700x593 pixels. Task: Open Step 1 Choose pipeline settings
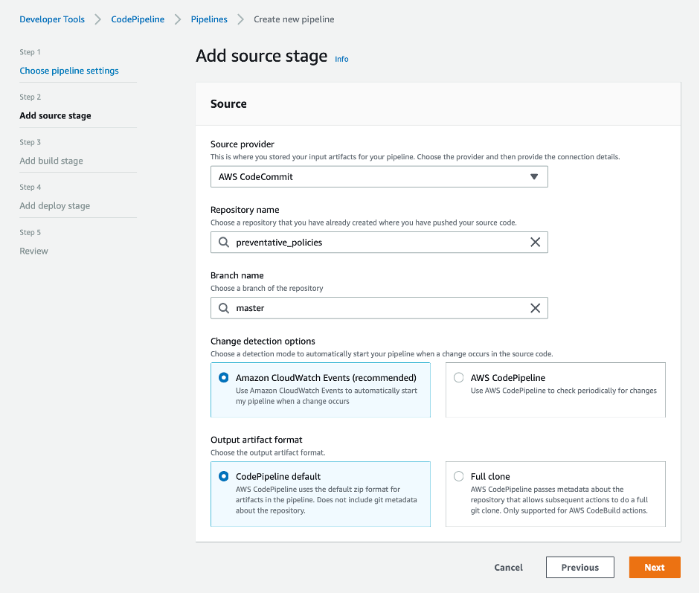tap(69, 71)
